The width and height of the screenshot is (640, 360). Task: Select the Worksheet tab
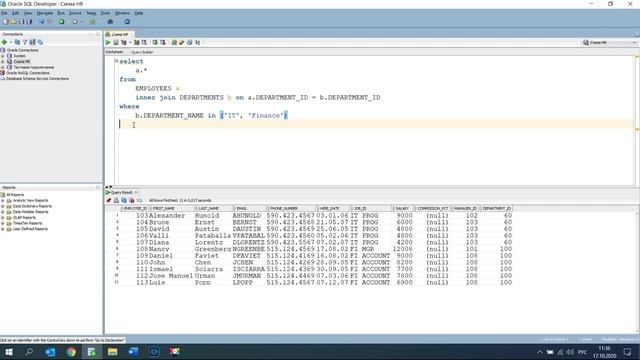[114, 52]
